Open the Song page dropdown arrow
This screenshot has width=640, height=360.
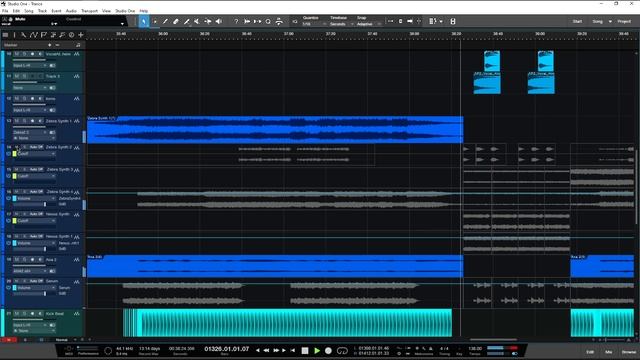pos(610,22)
